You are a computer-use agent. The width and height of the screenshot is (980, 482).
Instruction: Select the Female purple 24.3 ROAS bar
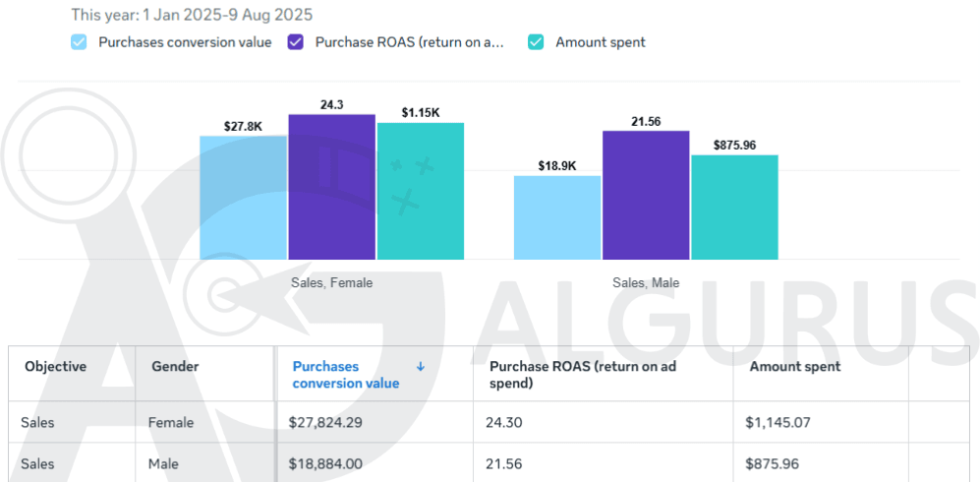[x=331, y=187]
